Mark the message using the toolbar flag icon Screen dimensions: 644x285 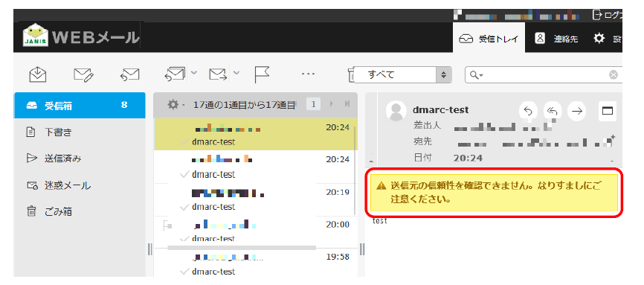(262, 74)
